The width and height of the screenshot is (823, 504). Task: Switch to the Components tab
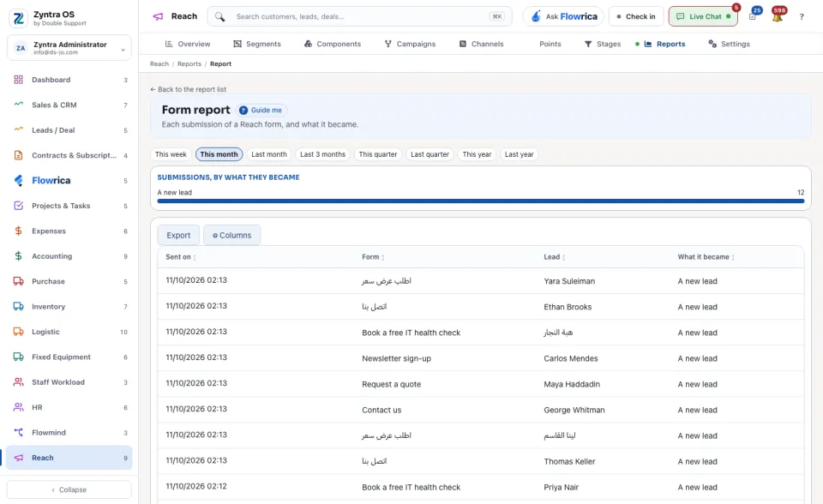(333, 44)
